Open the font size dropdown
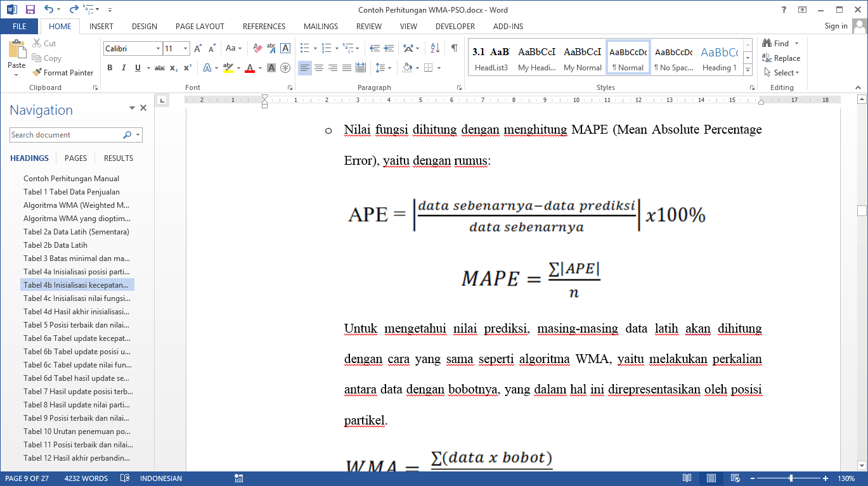 tap(185, 49)
